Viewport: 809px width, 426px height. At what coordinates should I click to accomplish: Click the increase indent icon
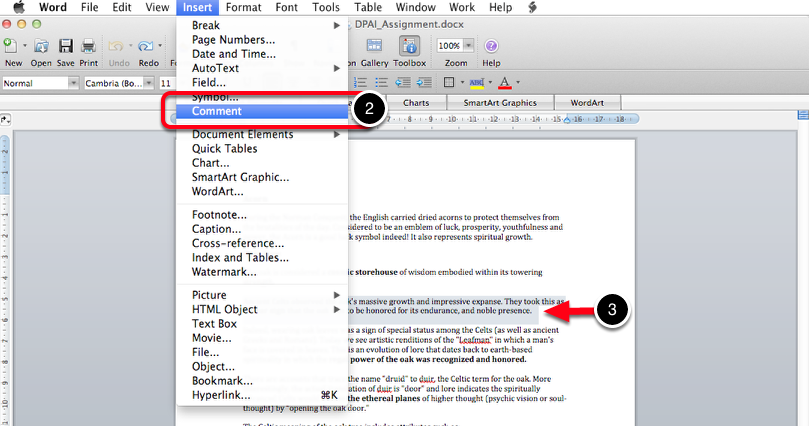424,83
